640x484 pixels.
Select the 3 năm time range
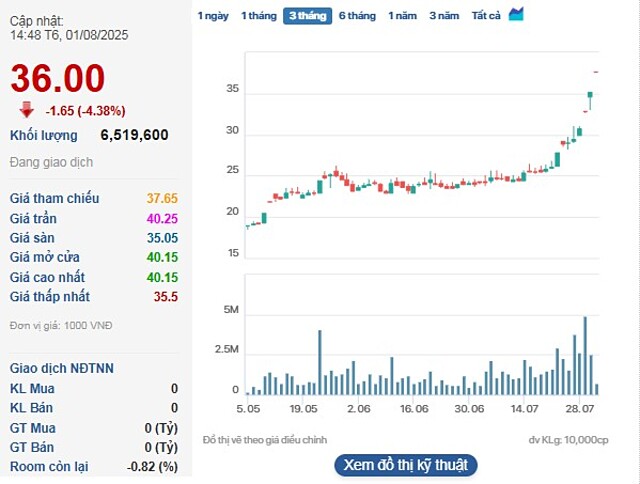445,16
